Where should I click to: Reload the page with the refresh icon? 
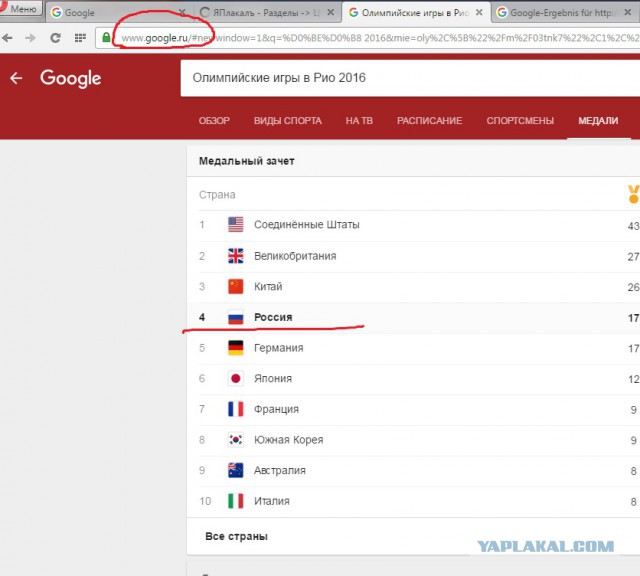(x=56, y=38)
